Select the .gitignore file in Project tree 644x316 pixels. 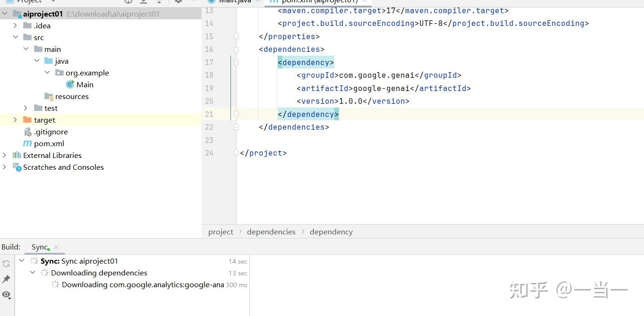[51, 132]
